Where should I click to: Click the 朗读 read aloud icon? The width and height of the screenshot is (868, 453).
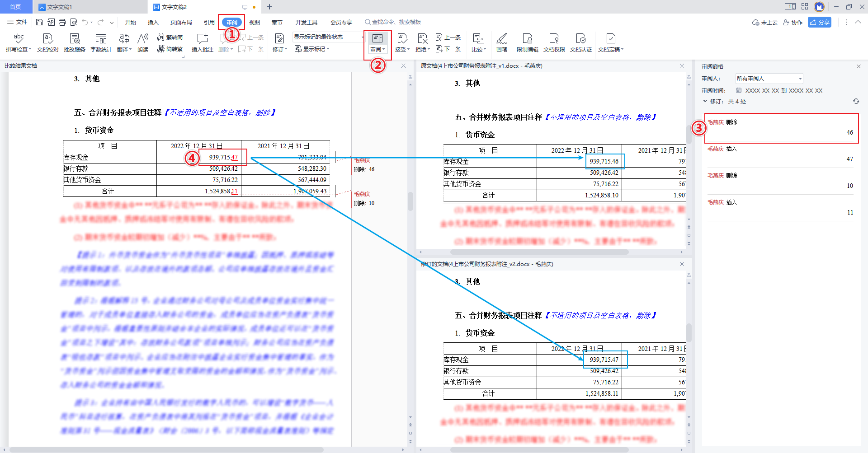[143, 42]
